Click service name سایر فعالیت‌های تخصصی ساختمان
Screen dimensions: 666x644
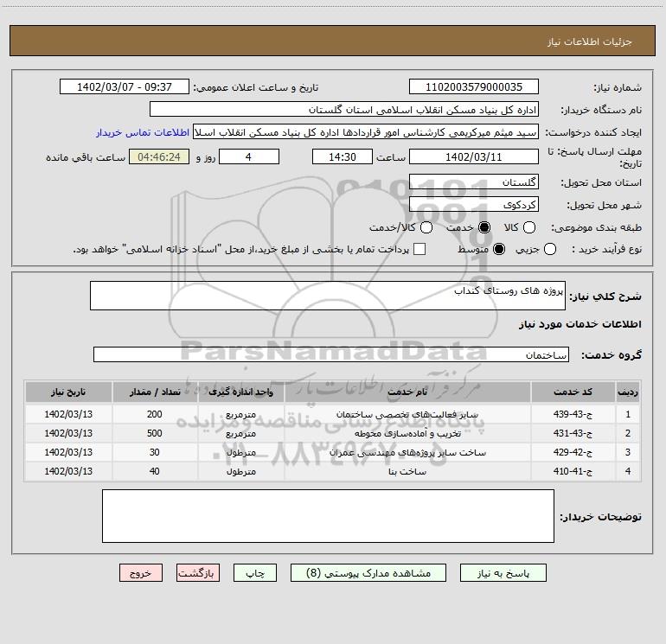tap(407, 414)
